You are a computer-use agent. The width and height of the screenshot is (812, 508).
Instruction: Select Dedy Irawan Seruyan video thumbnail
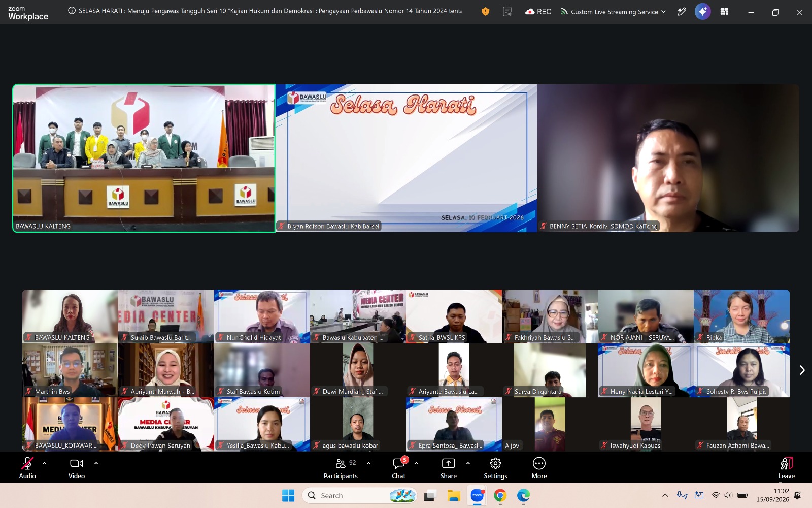click(166, 424)
